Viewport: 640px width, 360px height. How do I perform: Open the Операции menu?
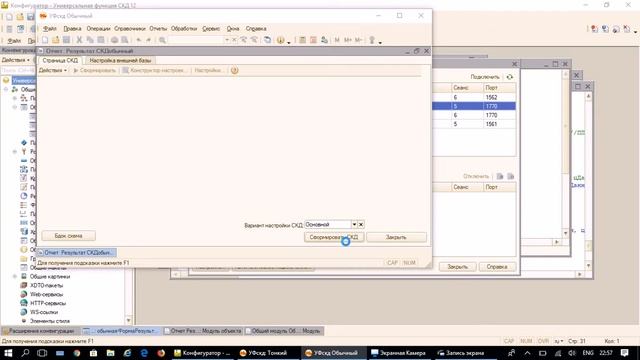[98, 29]
